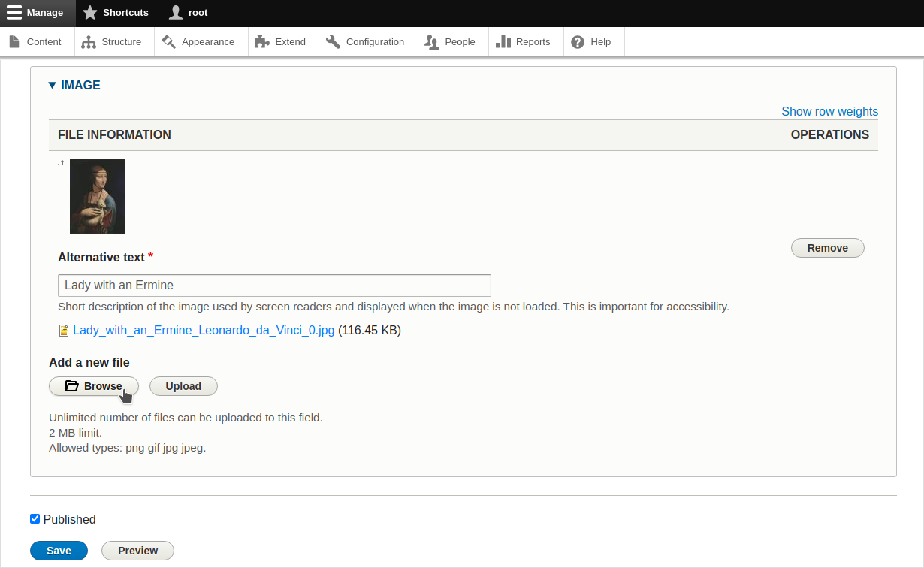Remove the Lady with an Ermine image
The image size is (924, 568).
click(x=828, y=248)
